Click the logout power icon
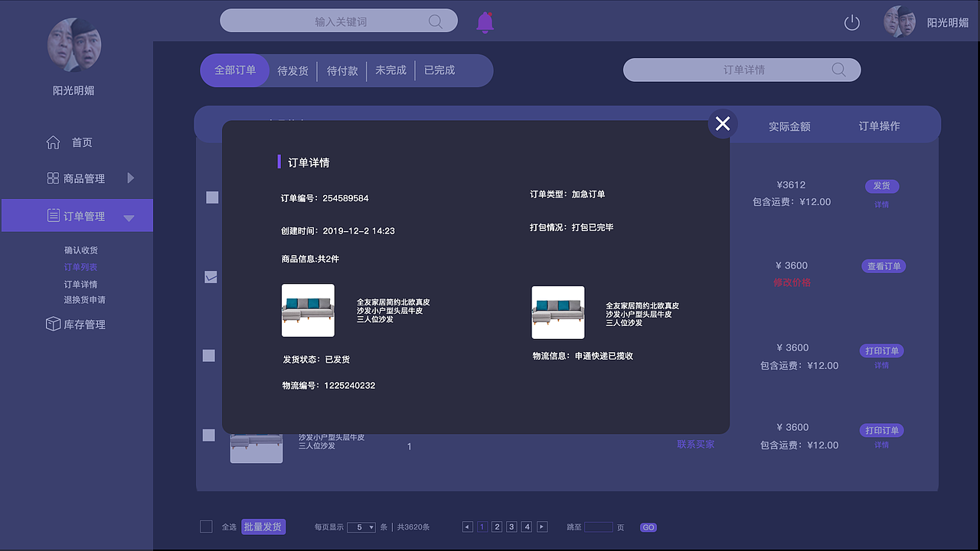The image size is (980, 551). coord(851,22)
